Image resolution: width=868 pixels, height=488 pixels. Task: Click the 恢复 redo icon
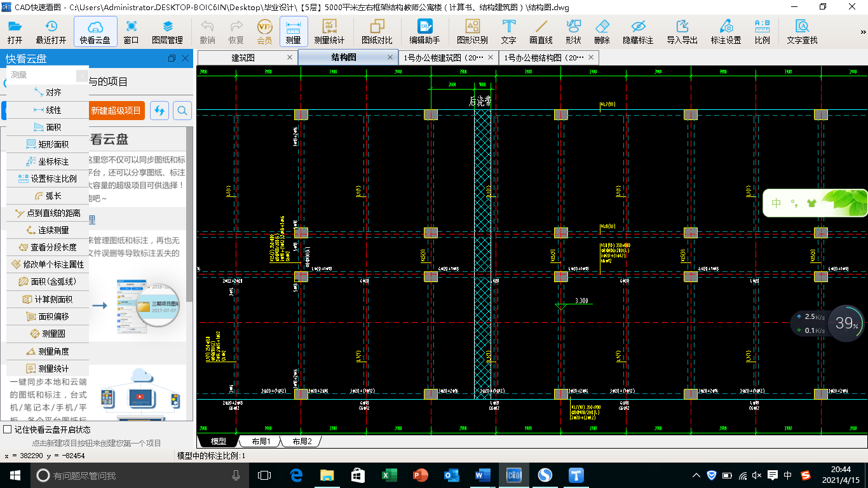(x=236, y=32)
